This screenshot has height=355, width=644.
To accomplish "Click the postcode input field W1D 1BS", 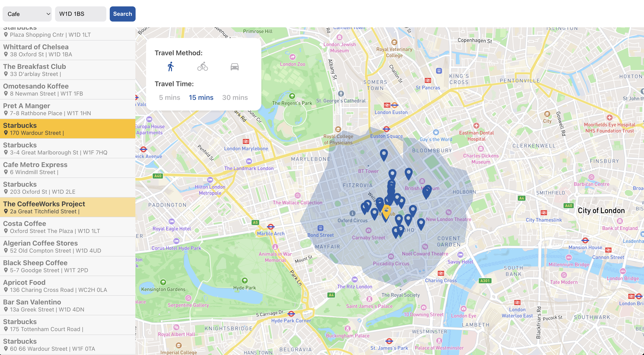I will point(80,14).
